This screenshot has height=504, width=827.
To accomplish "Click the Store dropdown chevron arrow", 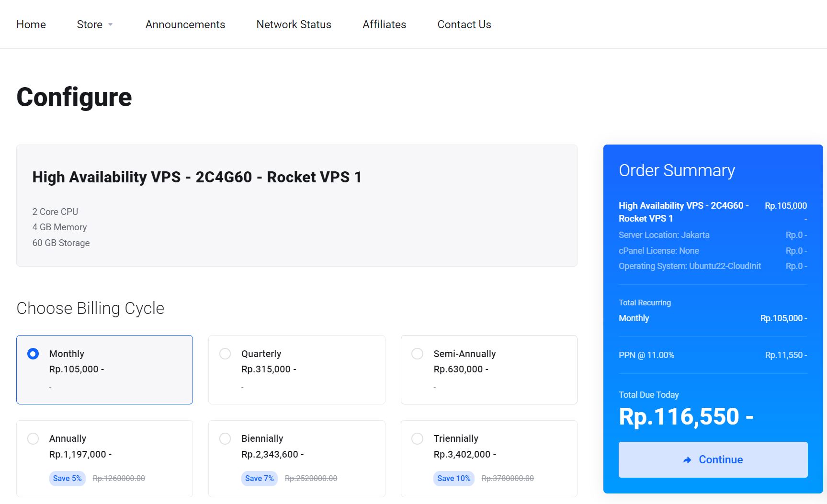I will (x=111, y=25).
